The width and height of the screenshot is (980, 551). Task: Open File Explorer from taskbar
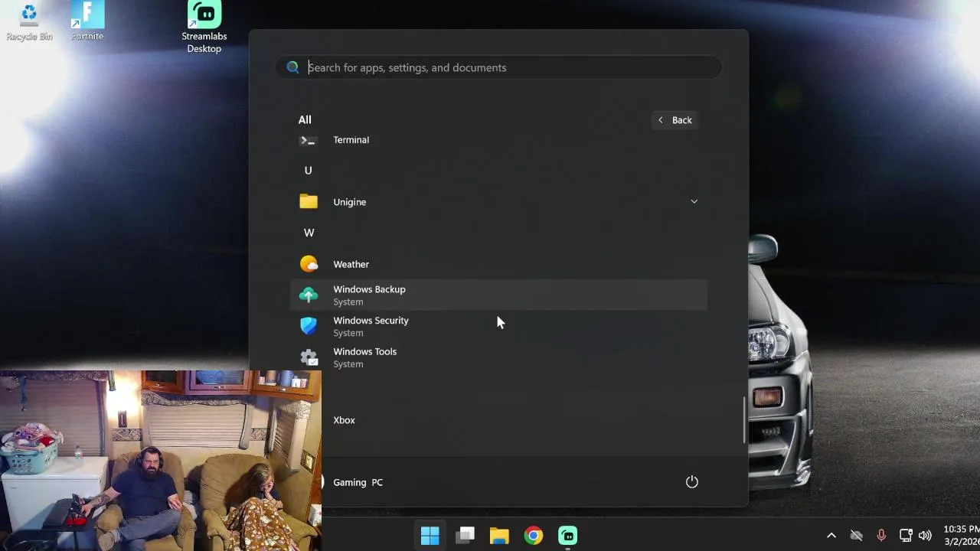click(x=499, y=536)
